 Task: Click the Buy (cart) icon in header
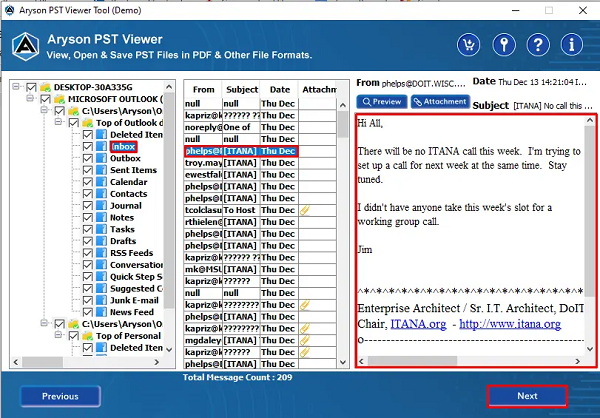(x=468, y=45)
